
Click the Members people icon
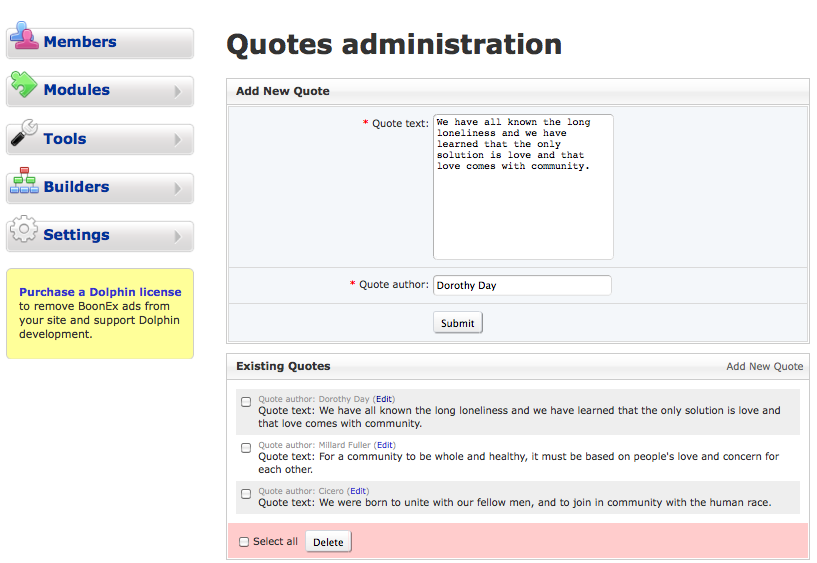pyautogui.click(x=24, y=38)
